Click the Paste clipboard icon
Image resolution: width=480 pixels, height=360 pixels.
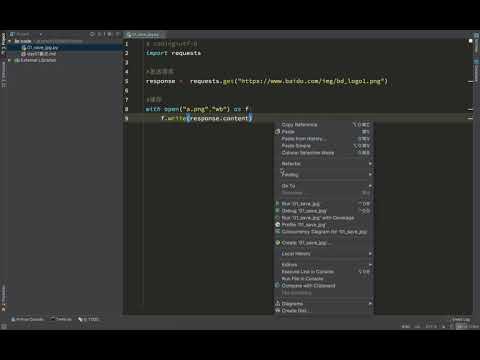[x=277, y=132]
